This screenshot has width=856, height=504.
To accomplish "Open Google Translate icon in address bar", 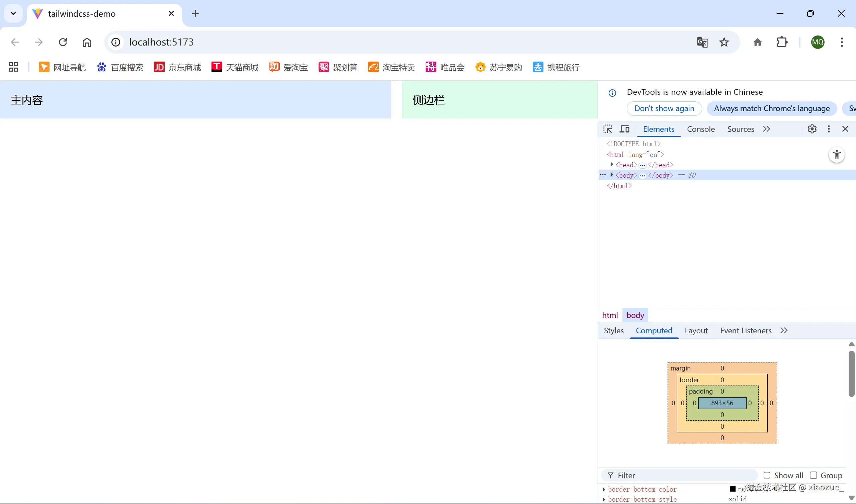I will [x=702, y=42].
